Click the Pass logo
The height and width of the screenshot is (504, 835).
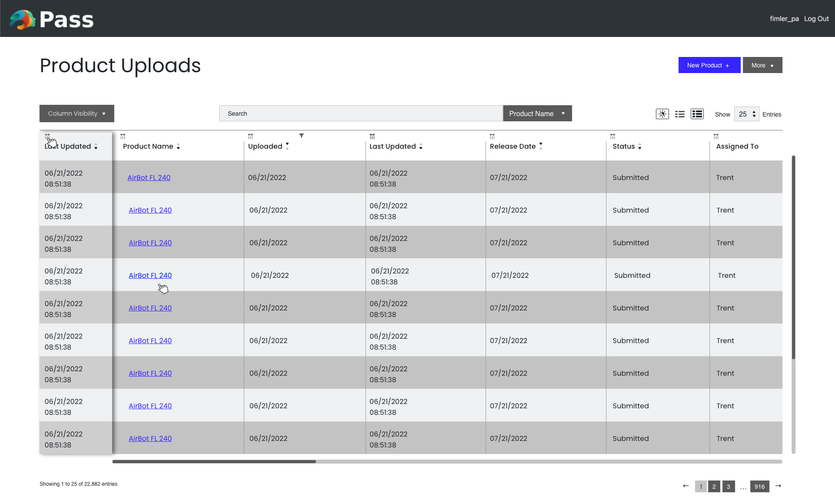pos(52,19)
